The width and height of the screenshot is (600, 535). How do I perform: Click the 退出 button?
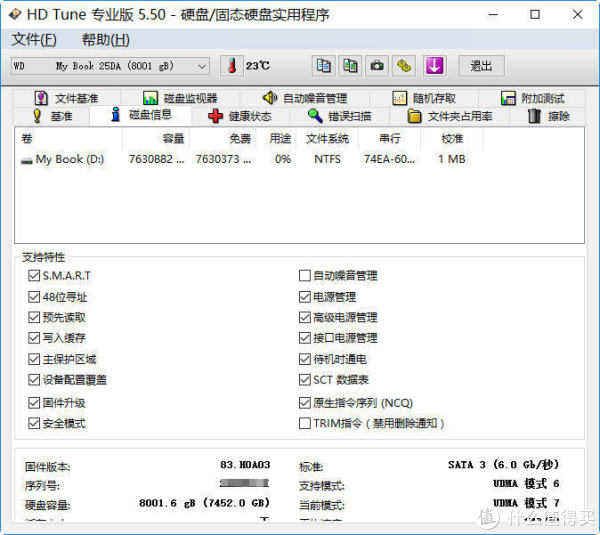click(481, 66)
